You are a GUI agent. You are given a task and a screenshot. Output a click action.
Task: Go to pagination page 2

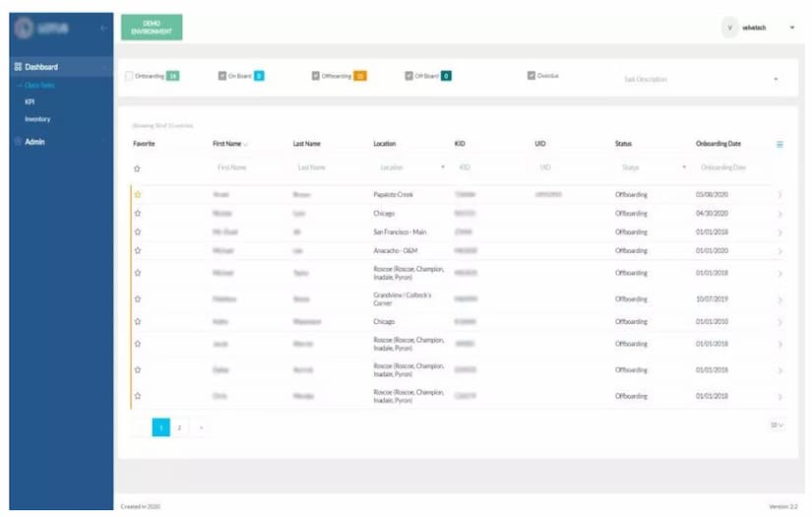(x=179, y=427)
